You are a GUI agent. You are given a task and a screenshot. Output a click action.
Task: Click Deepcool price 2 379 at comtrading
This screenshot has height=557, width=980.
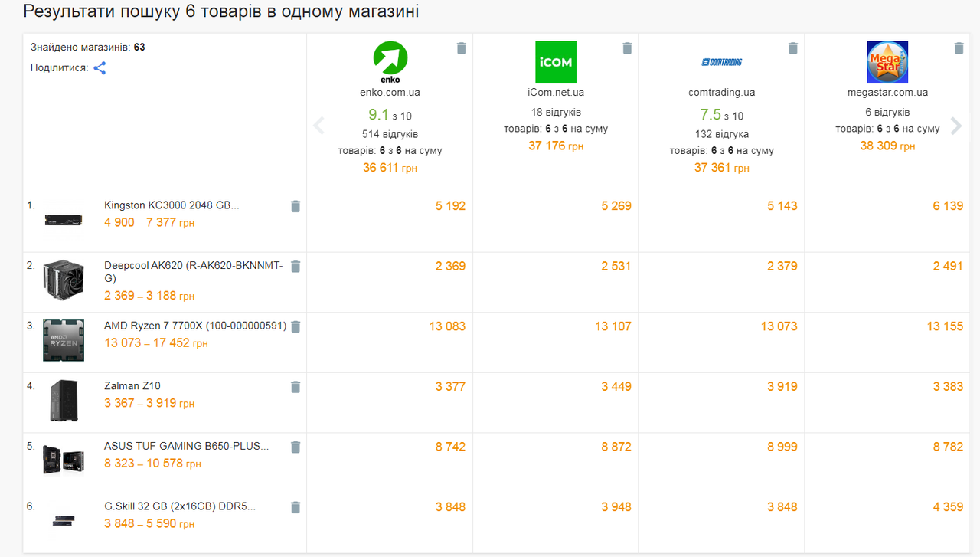782,267
